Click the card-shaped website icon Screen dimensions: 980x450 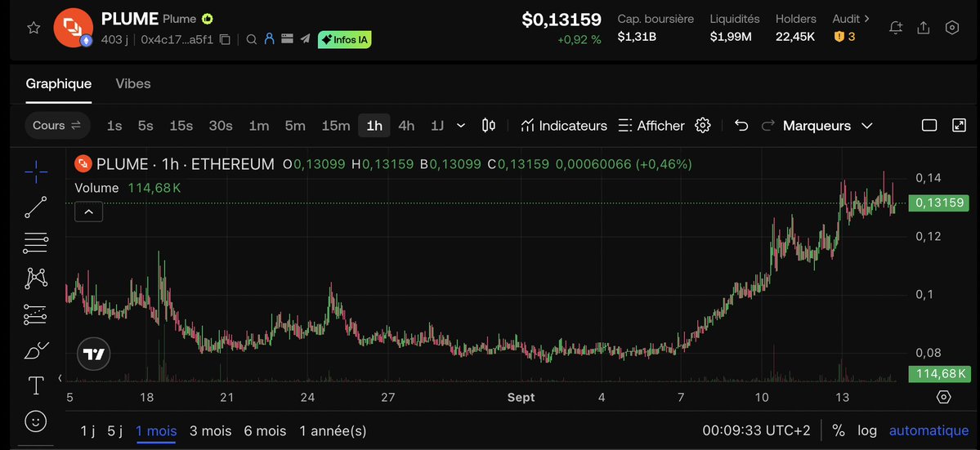(288, 38)
